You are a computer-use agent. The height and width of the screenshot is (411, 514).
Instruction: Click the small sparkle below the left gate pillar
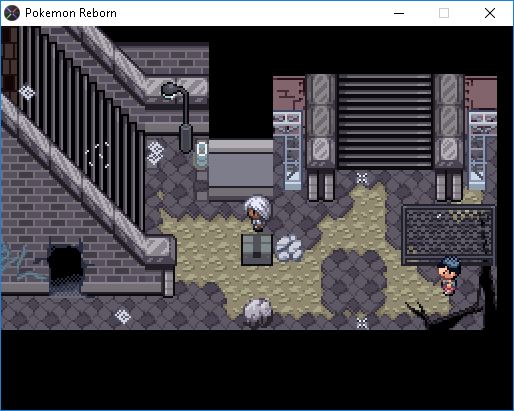tap(362, 178)
